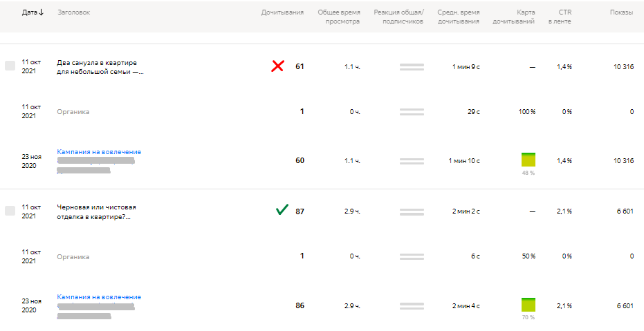Tick checkbox for "Два санузла в квартире" article
Screen dimensions: 644x331
click(x=10, y=66)
